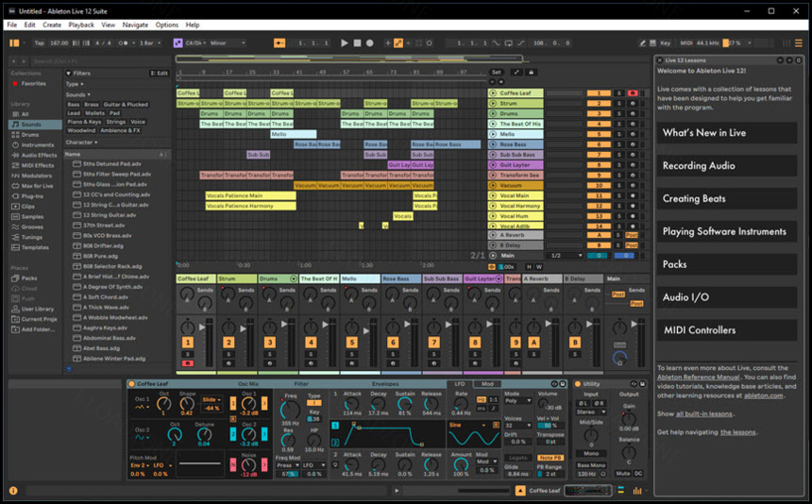Click the Tap tempo button
Viewport: 812px width, 504px height.
[x=40, y=43]
